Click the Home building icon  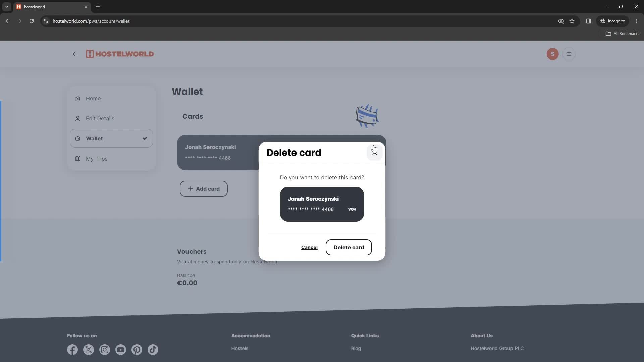coord(78,98)
